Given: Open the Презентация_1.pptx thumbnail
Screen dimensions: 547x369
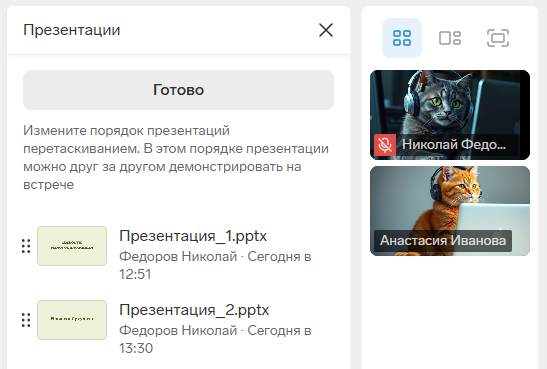Looking at the screenshot, I should tap(72, 246).
